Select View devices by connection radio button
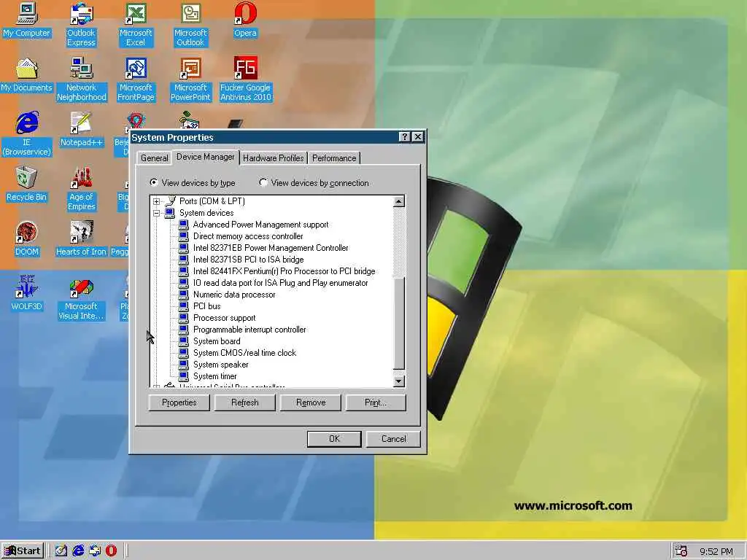The height and width of the screenshot is (560, 747). click(x=263, y=182)
